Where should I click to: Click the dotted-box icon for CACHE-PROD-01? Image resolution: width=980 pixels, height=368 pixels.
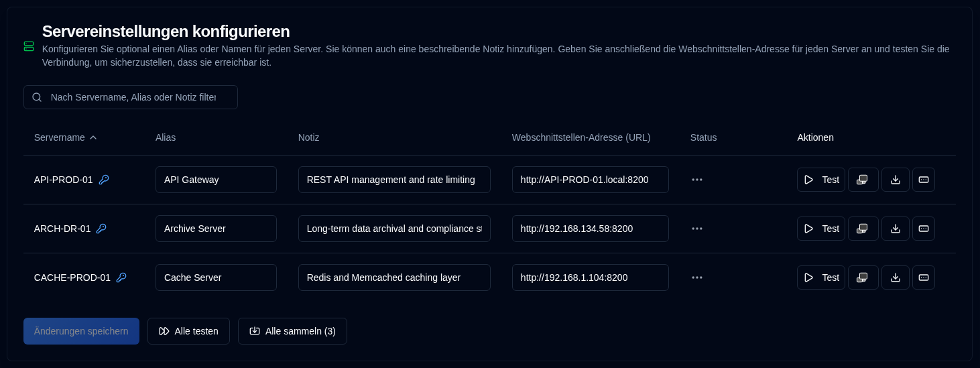click(x=924, y=278)
